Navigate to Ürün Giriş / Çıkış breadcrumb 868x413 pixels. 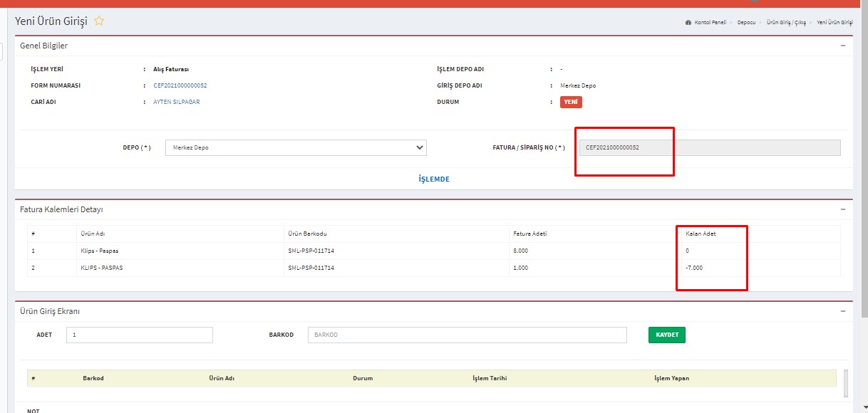click(x=786, y=23)
